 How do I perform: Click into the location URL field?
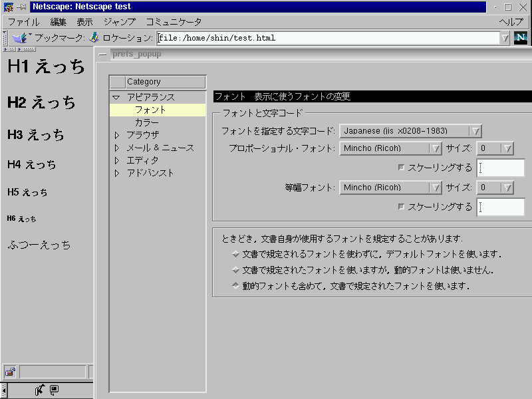pyautogui.click(x=328, y=38)
